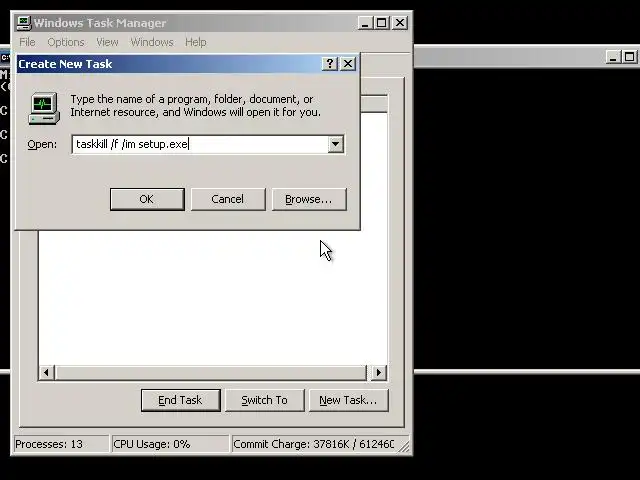640x480 pixels.
Task: Maximize the background command prompt window
Action: (x=629, y=57)
